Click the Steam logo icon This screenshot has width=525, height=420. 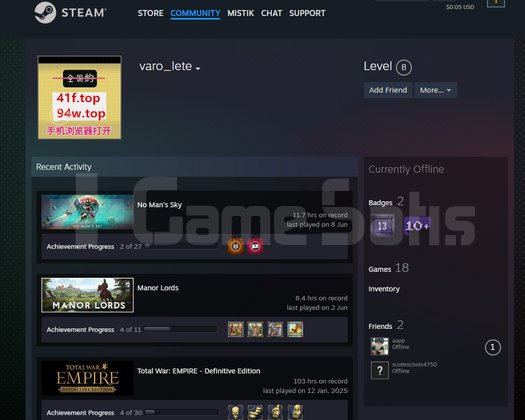[45, 13]
